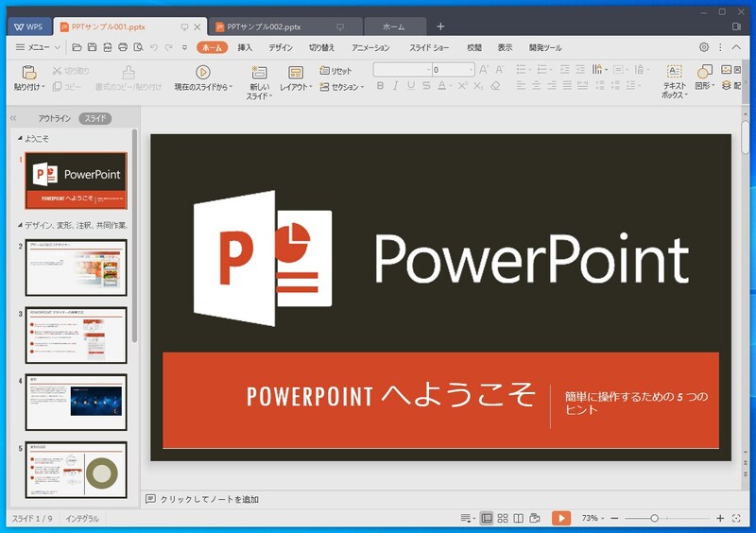Open the レイアウト dropdown

click(299, 87)
